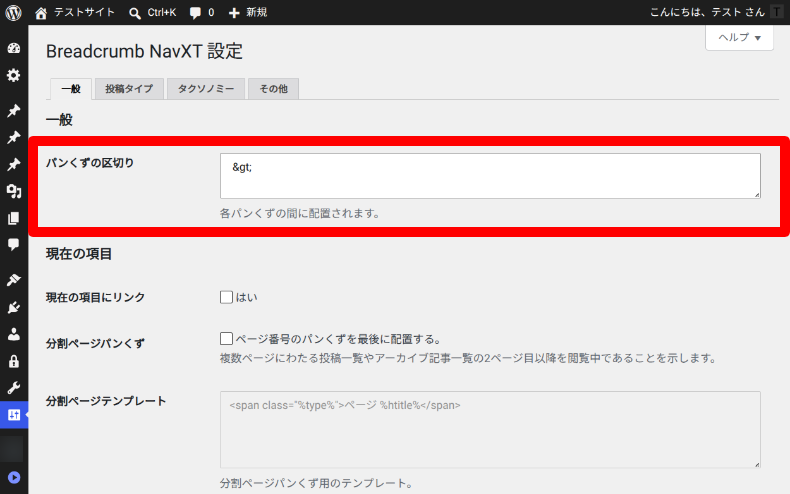Click the 分割ページテンプレート text area
The image size is (790, 494).
pos(490,429)
